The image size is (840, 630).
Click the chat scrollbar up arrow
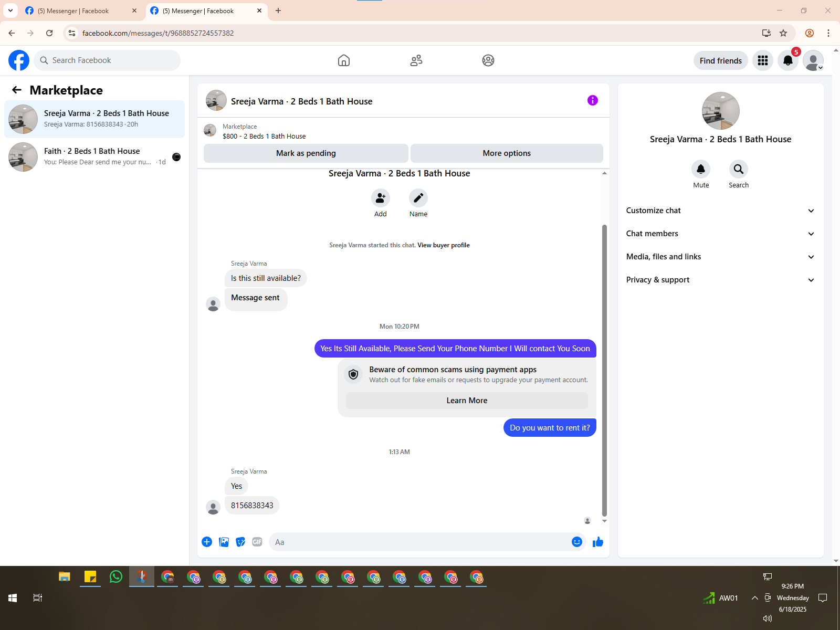click(604, 173)
